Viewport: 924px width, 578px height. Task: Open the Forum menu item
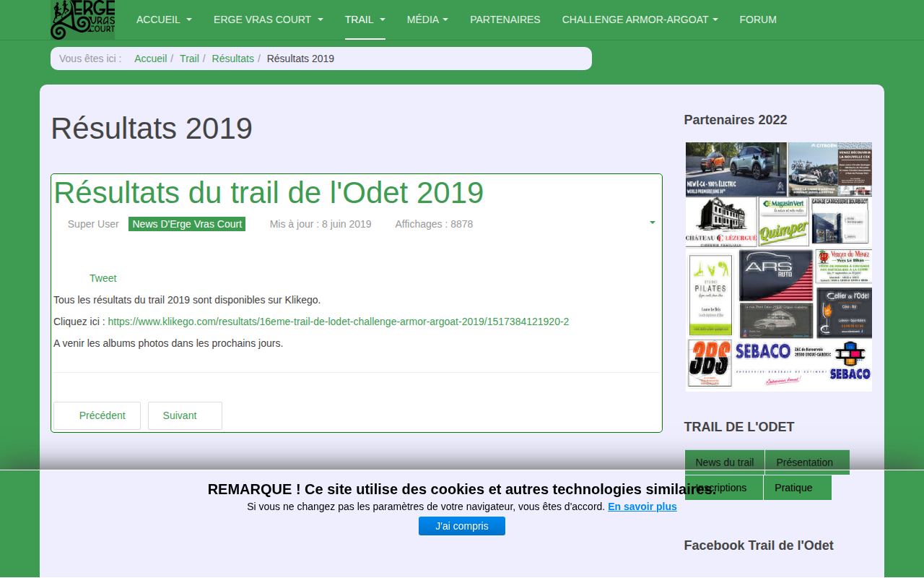(758, 20)
